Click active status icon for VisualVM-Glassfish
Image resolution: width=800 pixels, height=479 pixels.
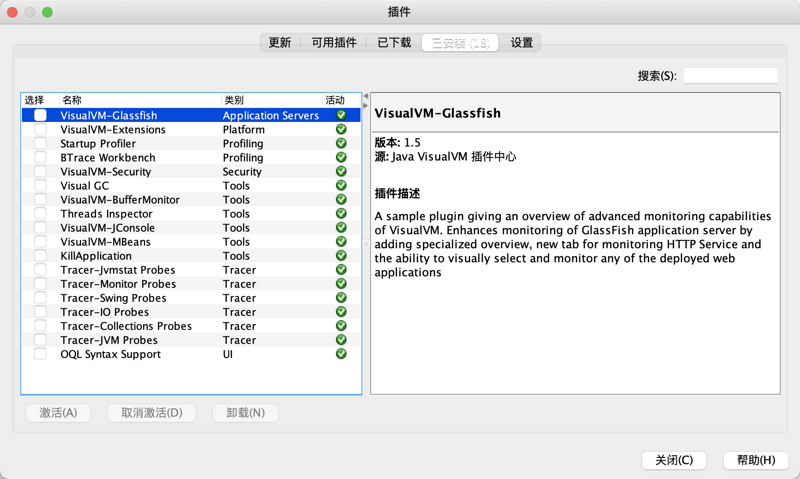341,115
